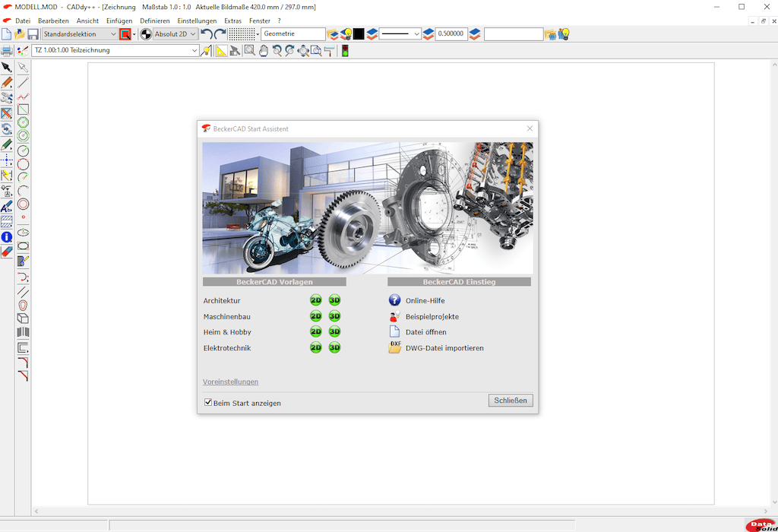Open Maschinenbau 3D template
Image resolution: width=778 pixels, height=532 pixels.
click(x=334, y=316)
